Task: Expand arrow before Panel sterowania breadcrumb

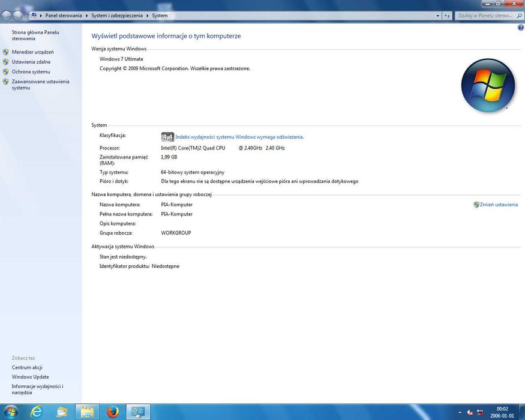Action: pyautogui.click(x=41, y=16)
